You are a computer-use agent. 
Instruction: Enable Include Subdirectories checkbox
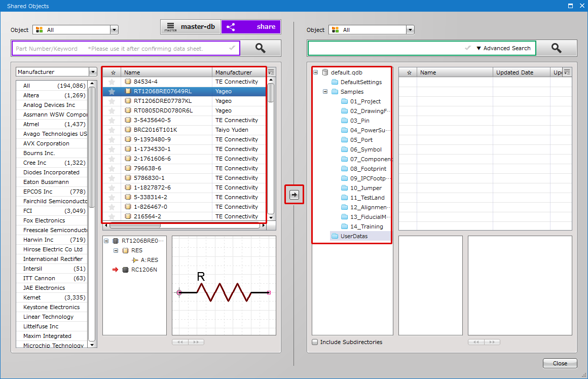(x=315, y=342)
